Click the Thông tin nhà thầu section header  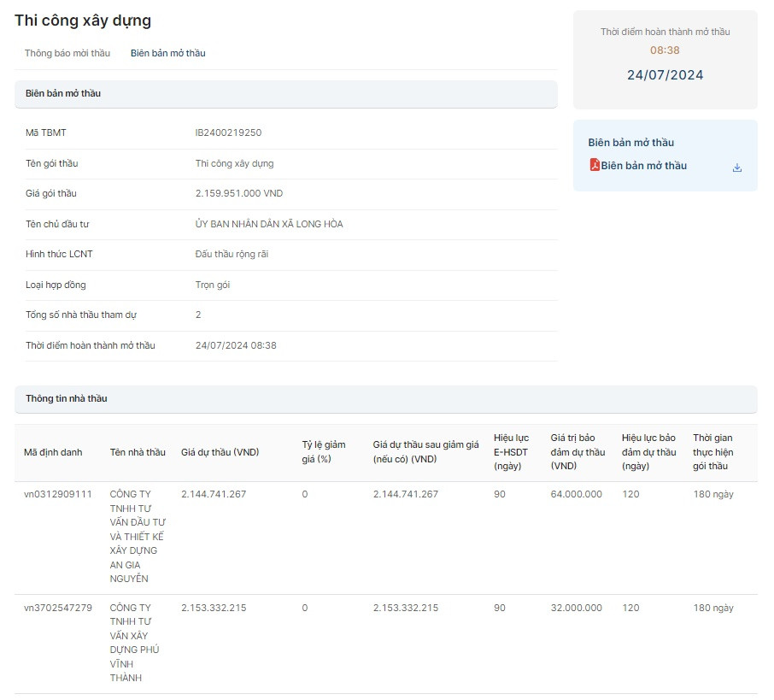tap(67, 398)
